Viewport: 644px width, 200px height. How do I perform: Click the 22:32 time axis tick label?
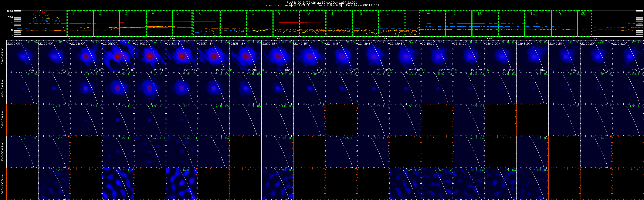67,39
